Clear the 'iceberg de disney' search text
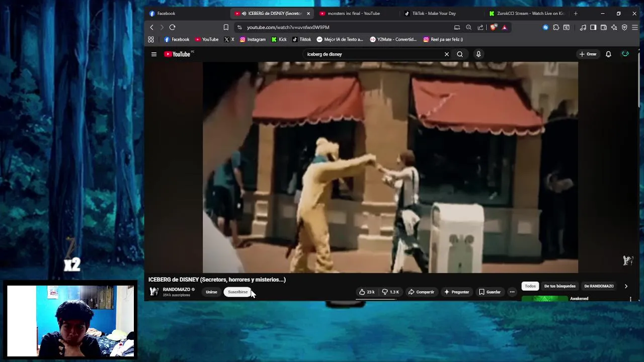Viewport: 644px width, 362px height. 446,54
